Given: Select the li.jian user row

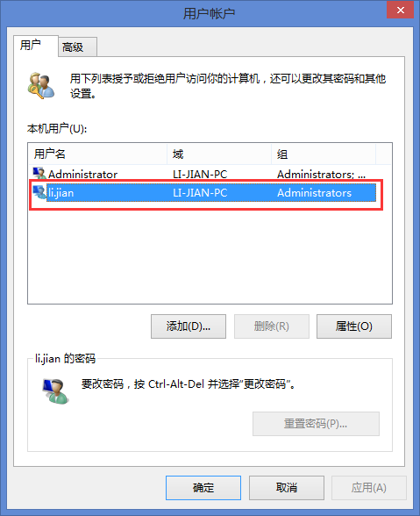Looking at the screenshot, I should point(204,192).
